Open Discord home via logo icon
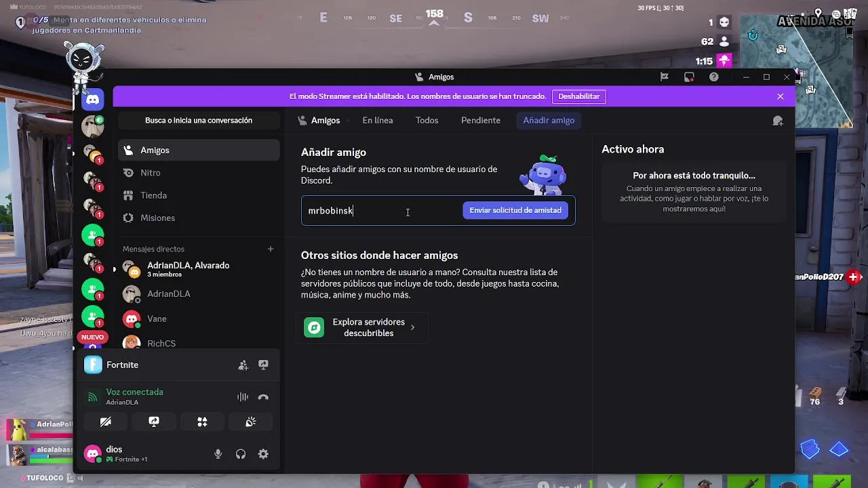 click(x=93, y=100)
